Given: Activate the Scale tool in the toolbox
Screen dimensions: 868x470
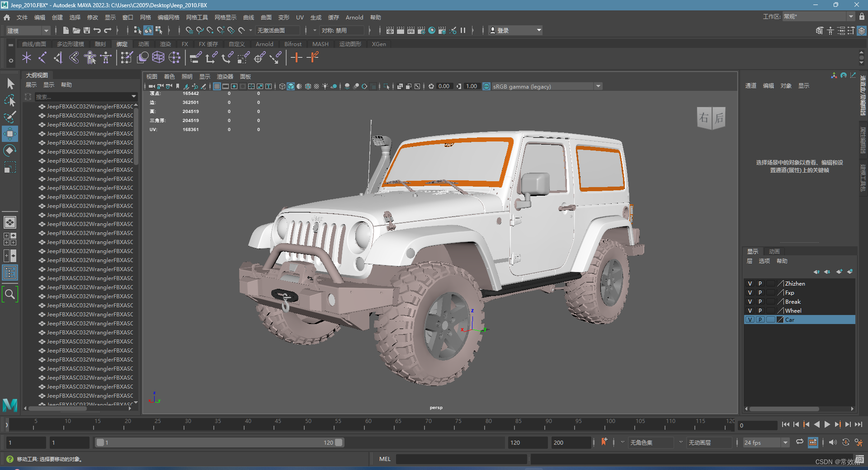Looking at the screenshot, I should tap(10, 167).
